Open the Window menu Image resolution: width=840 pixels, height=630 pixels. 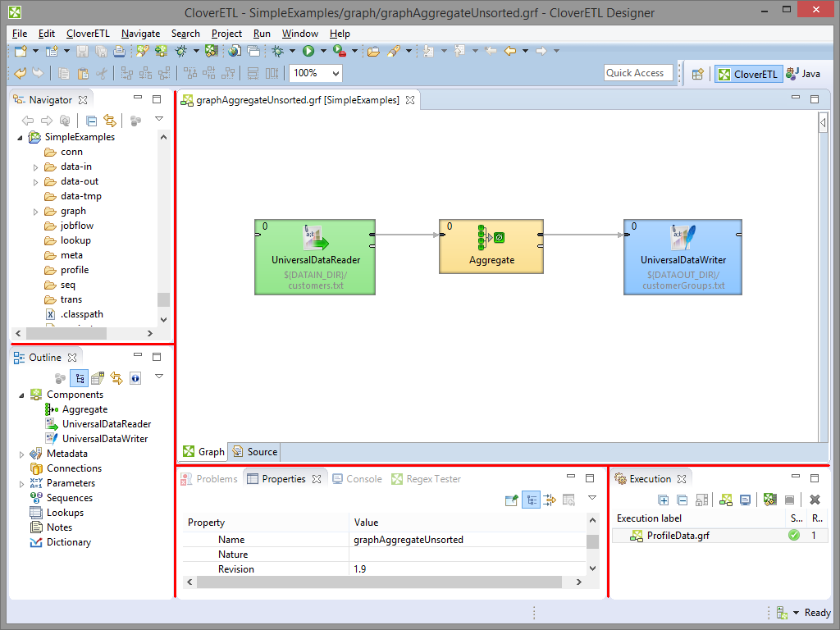300,34
